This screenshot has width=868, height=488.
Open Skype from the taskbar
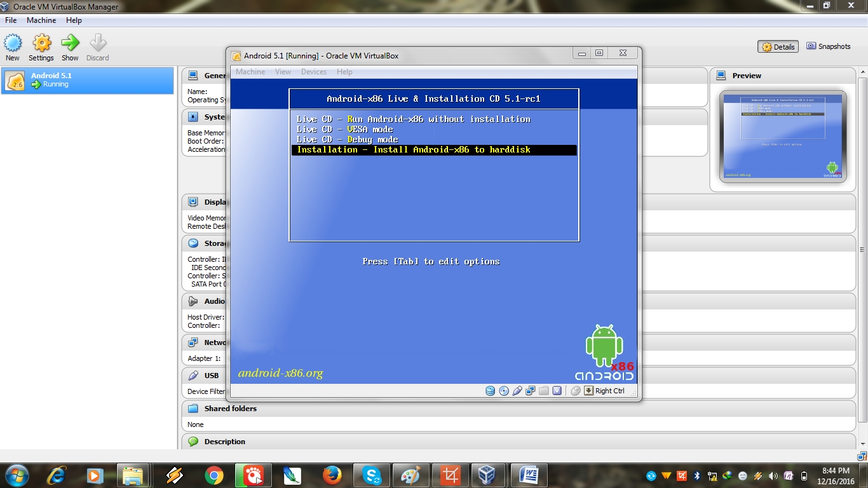click(371, 475)
